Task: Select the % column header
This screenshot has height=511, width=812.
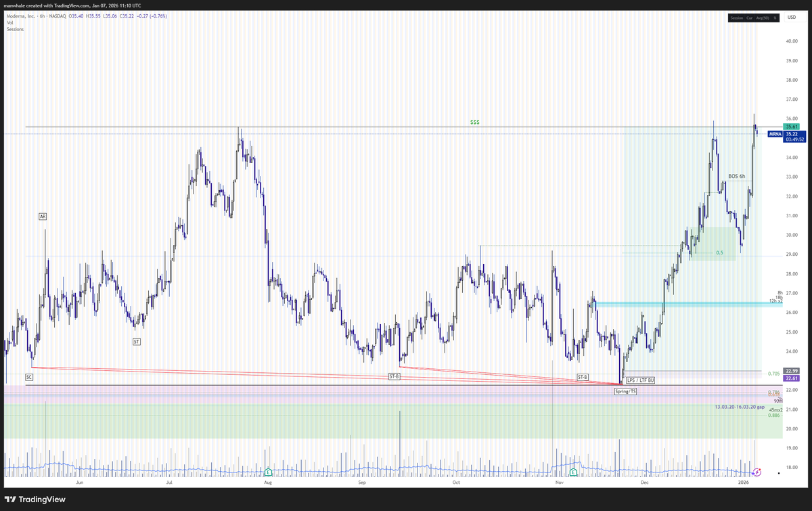Action: [775, 18]
